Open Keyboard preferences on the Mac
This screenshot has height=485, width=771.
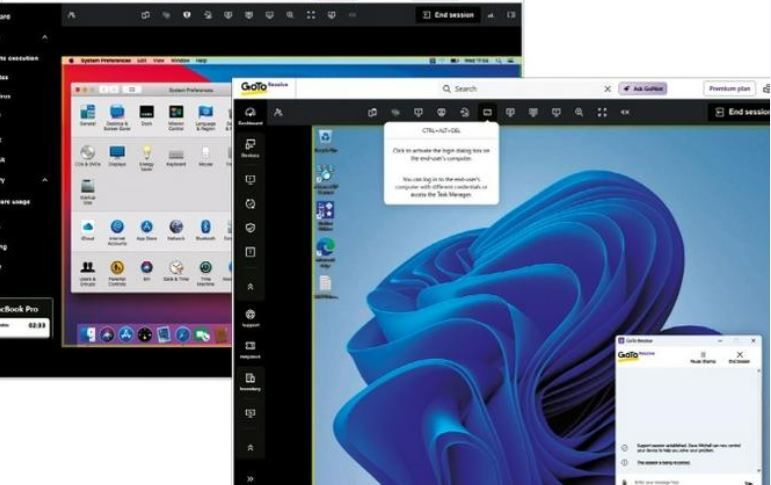tap(176, 157)
